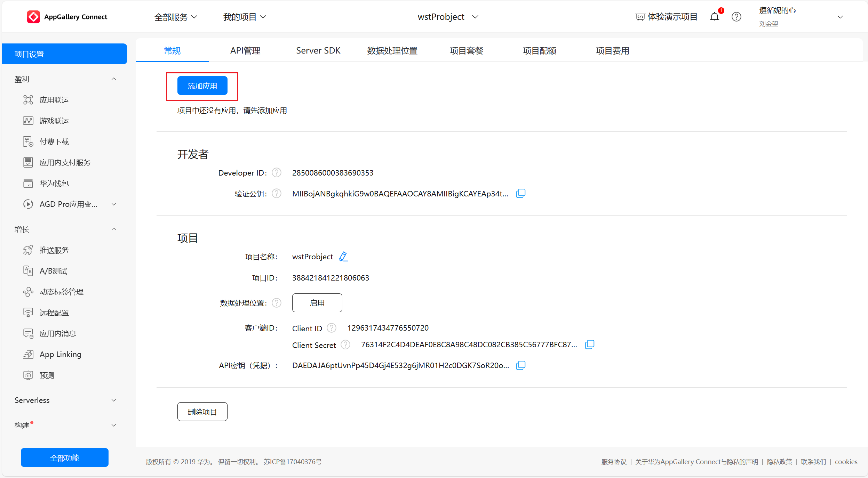This screenshot has width=868, height=478.
Task: Open the AppGallery Connect privacy statement link
Action: pos(696,462)
